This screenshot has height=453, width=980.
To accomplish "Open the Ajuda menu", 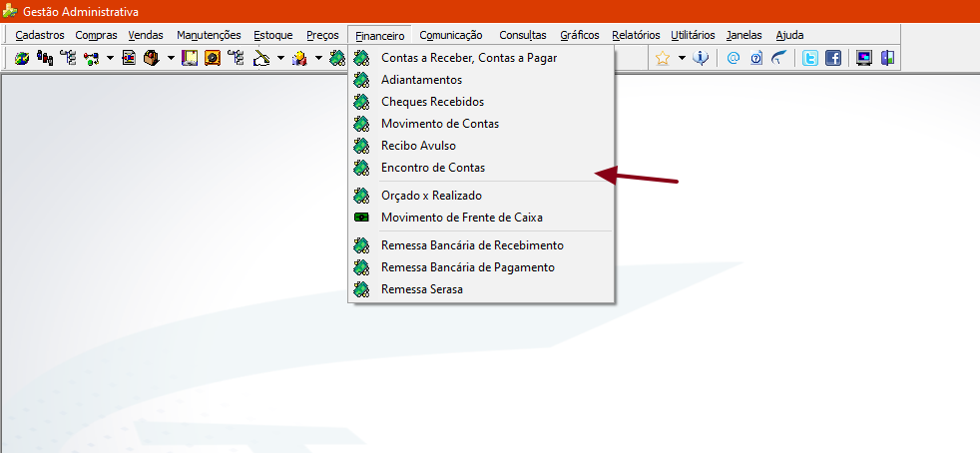I will (x=789, y=35).
